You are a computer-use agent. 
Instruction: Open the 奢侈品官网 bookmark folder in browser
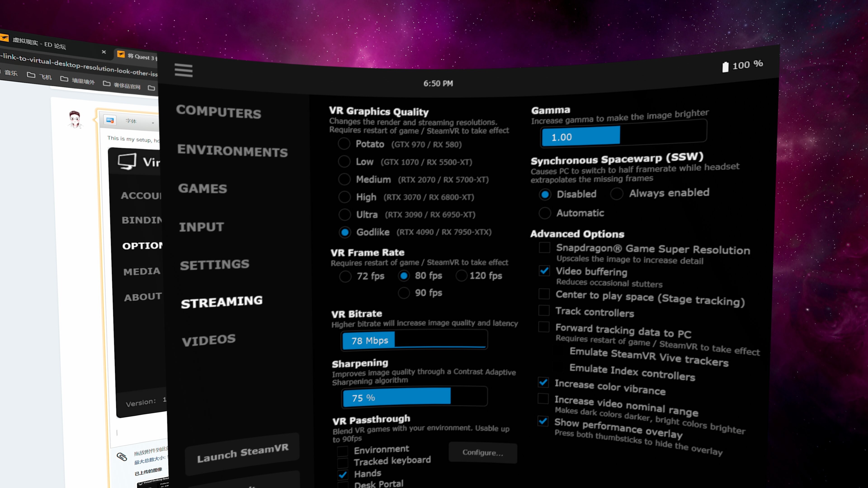pos(122,84)
